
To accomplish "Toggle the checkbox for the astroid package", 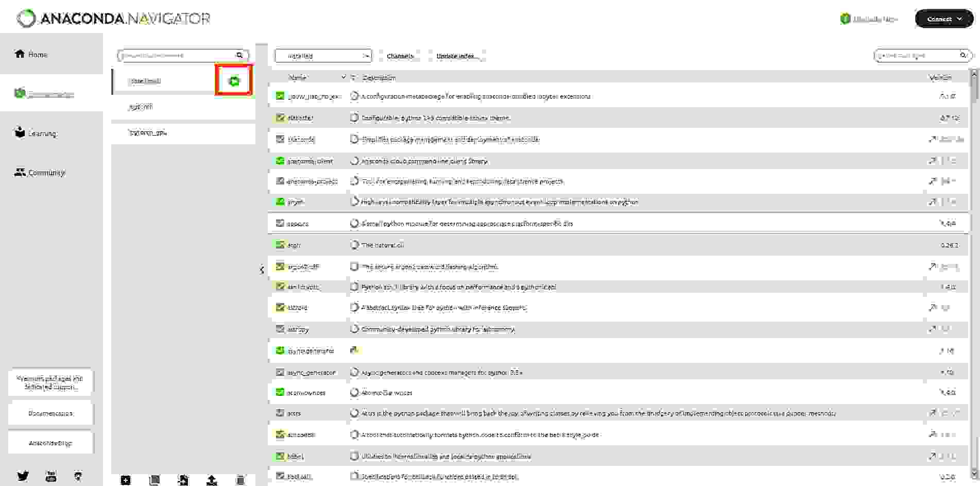I will coord(280,307).
